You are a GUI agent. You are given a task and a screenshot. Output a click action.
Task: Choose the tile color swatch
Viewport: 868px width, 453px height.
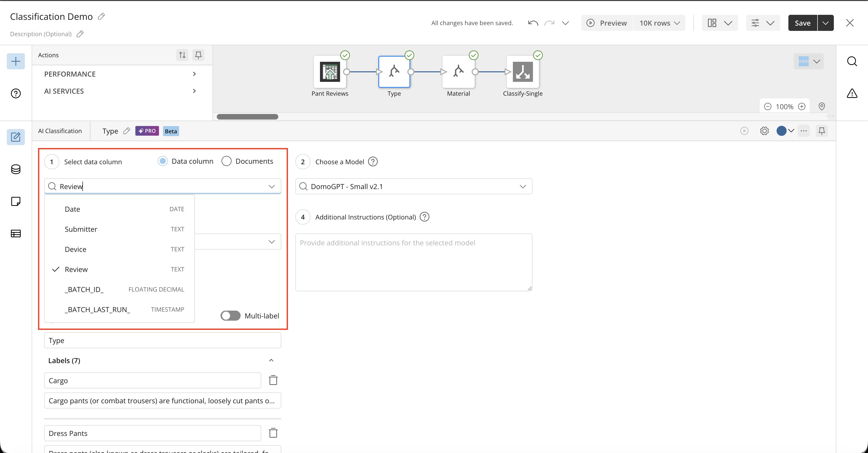(x=785, y=131)
